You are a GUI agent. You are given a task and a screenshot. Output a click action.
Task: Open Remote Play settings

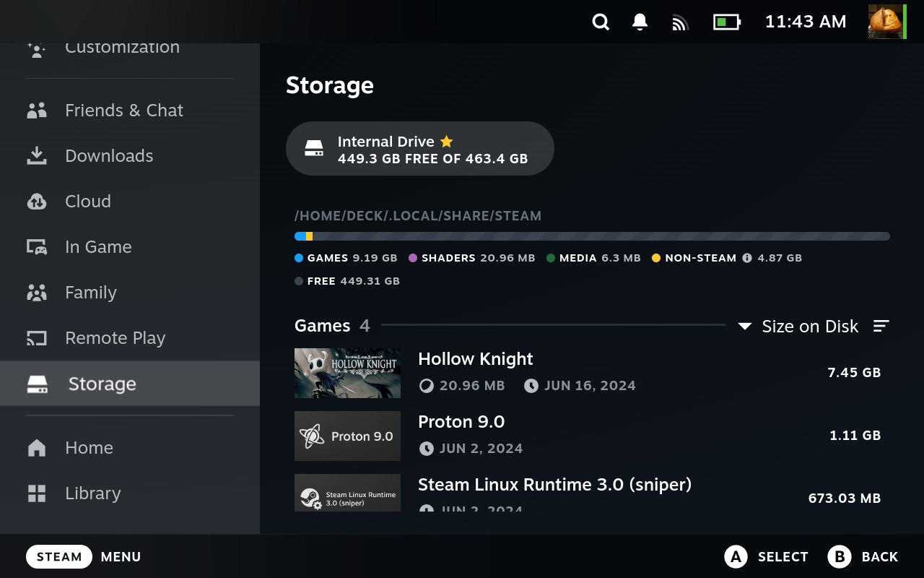[130, 337]
